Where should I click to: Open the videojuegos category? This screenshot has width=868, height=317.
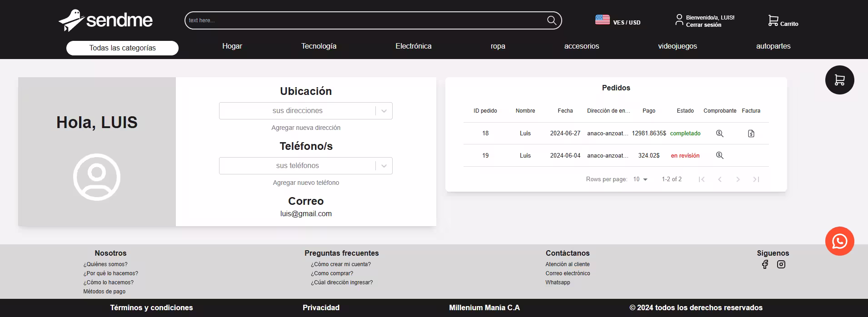[x=677, y=46]
